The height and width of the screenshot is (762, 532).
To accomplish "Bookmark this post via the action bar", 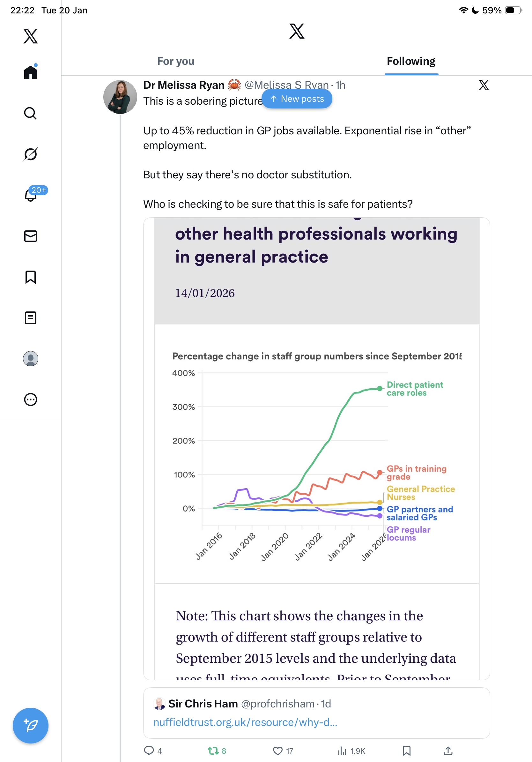I will tap(406, 751).
